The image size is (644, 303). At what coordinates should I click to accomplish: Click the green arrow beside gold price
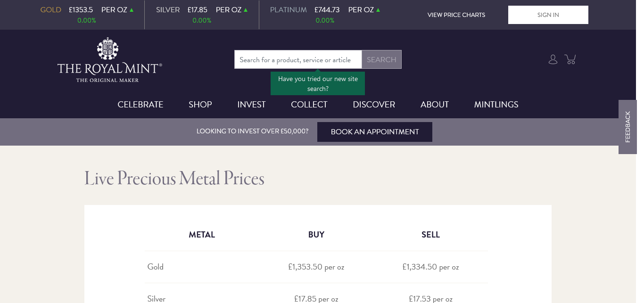(x=132, y=10)
